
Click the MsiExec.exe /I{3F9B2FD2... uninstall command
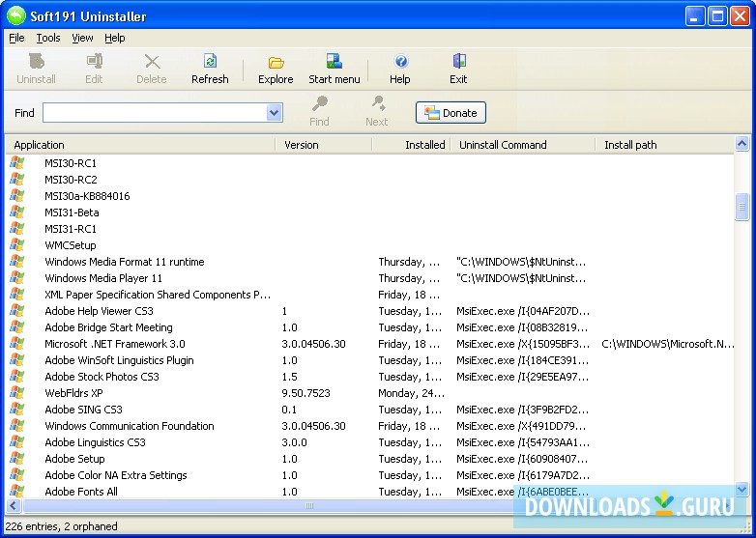pyautogui.click(x=523, y=410)
